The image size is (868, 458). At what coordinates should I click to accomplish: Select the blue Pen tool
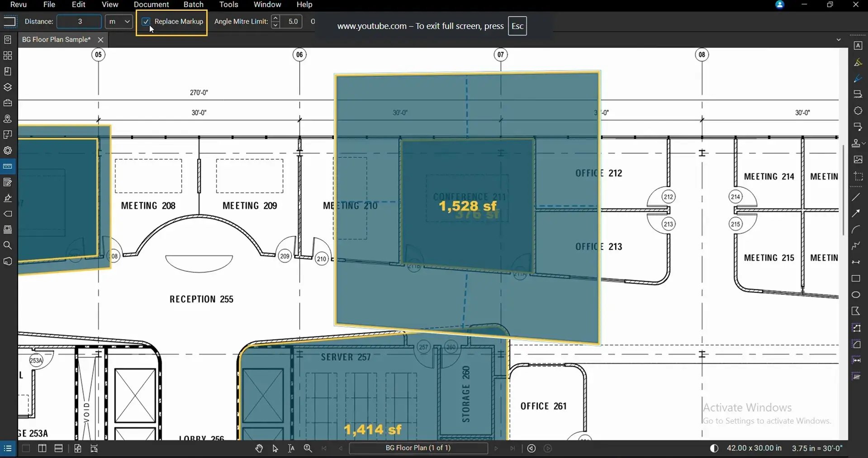858,79
